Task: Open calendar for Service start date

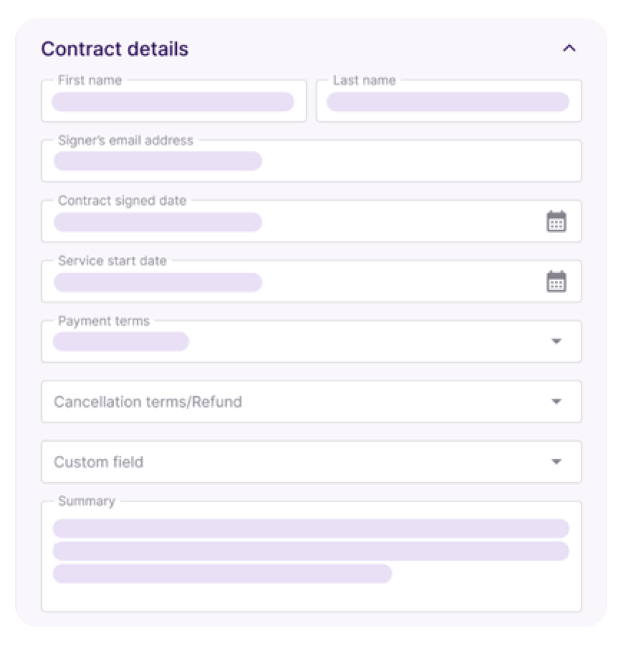Action: point(556,281)
